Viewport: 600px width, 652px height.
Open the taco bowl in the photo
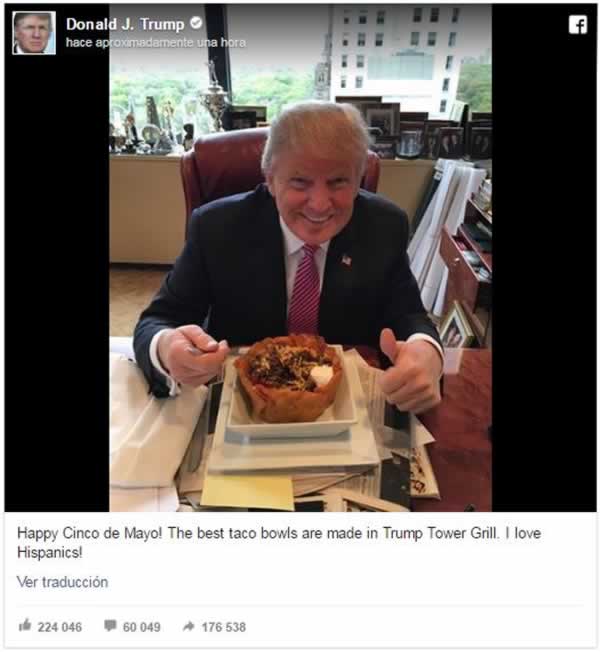[x=289, y=377]
